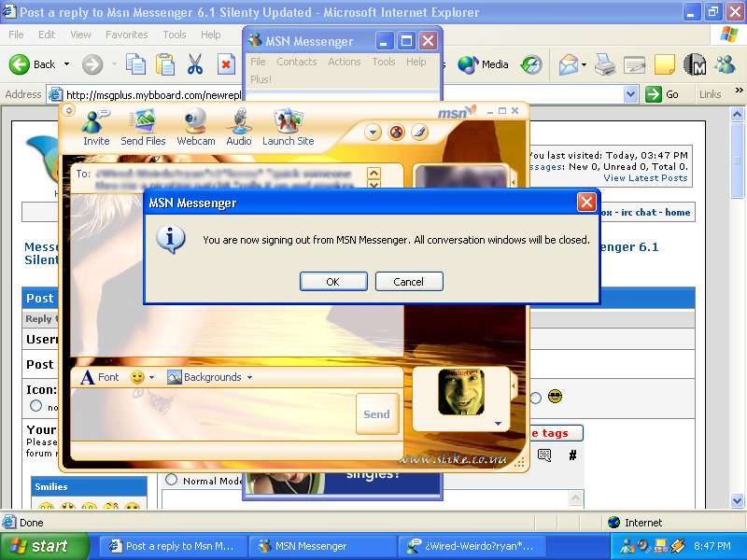Open Send Files in the chat toolbar
Screen dimensions: 747x560
[143, 127]
